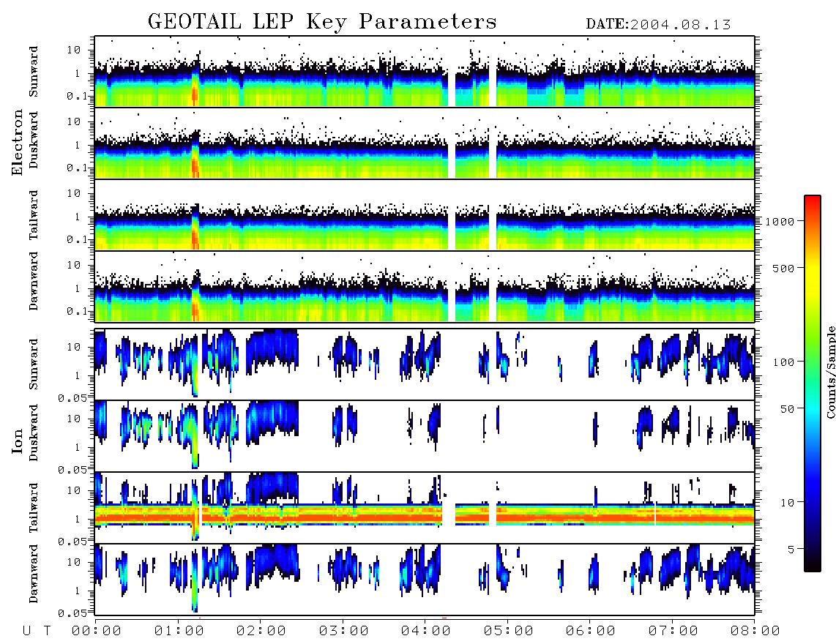The width and height of the screenshot is (836, 644).
Task: Click the Electron 'Sunward' panel label
Action: [x=34, y=72]
